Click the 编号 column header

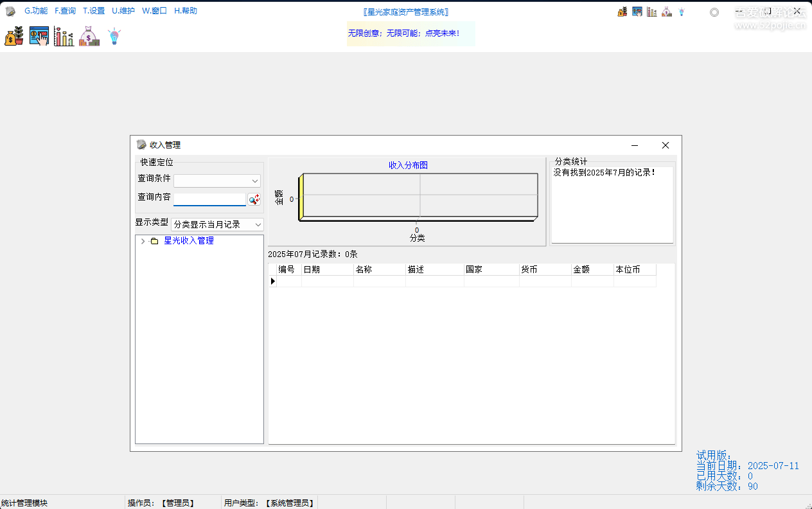click(288, 269)
